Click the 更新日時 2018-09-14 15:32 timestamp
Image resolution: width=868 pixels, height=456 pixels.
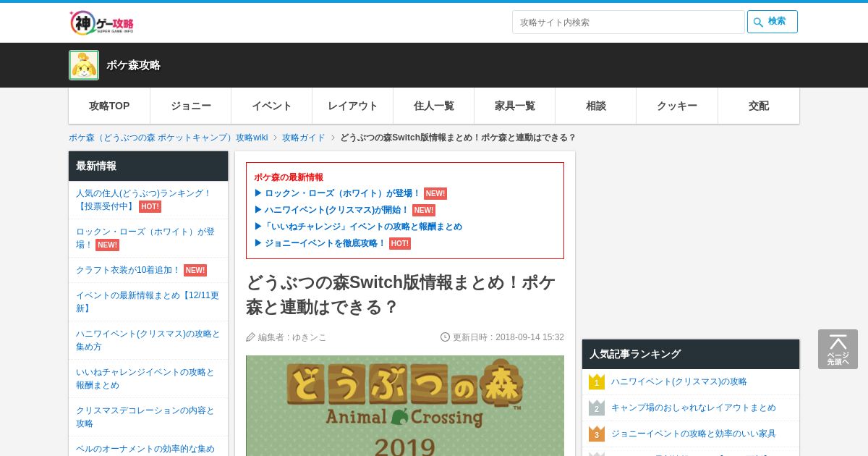click(509, 337)
